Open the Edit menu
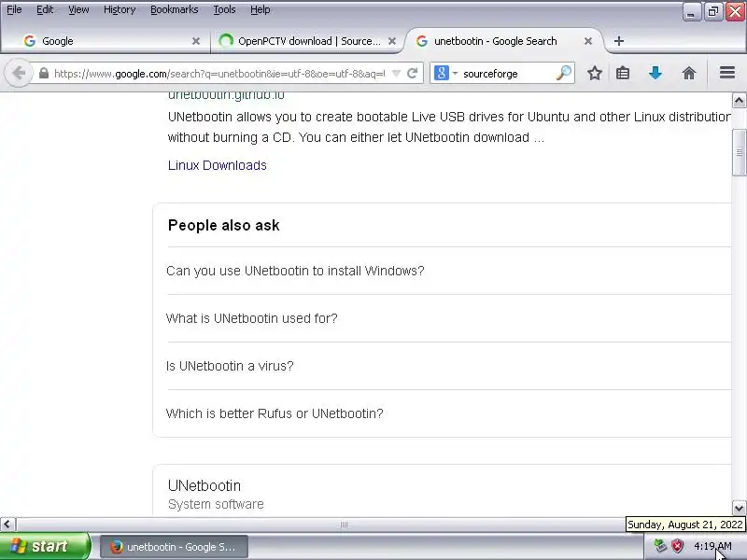 45,9
